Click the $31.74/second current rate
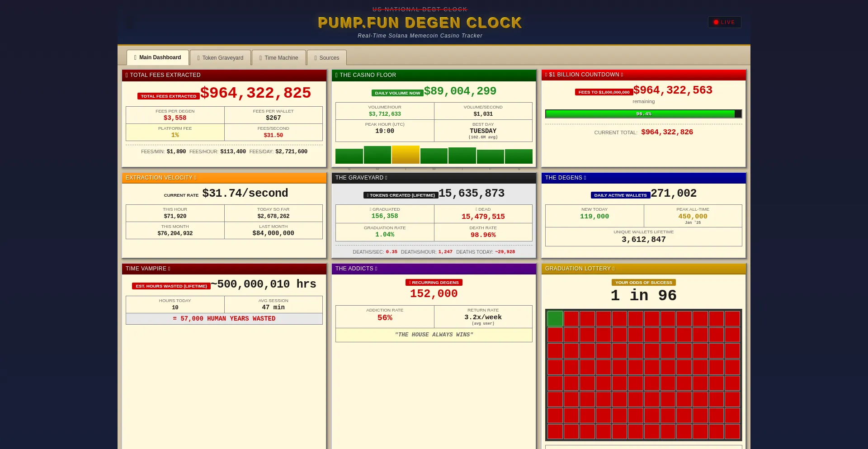868x449 pixels. click(x=245, y=193)
